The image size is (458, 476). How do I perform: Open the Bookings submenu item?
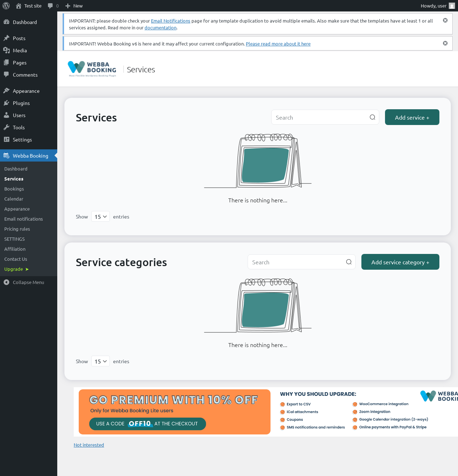click(14, 189)
